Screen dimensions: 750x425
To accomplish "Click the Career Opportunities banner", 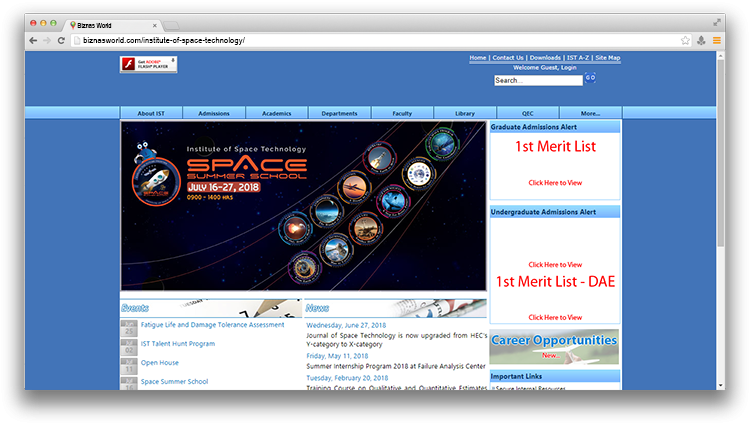I will [x=554, y=345].
